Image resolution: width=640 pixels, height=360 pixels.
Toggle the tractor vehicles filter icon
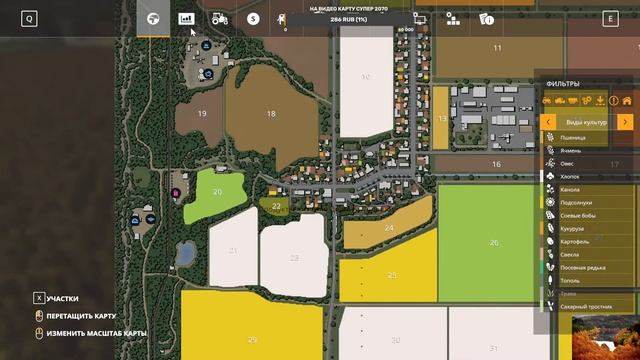pyautogui.click(x=547, y=100)
